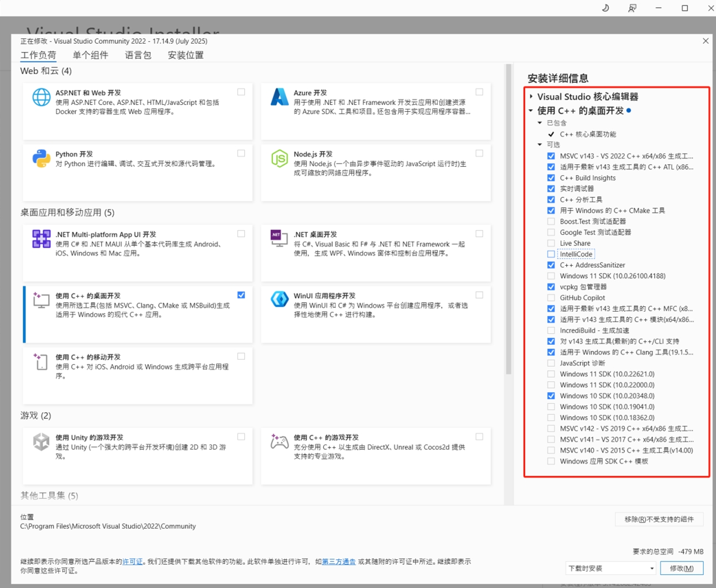The image size is (716, 588).
Task: Check Windows 11 SDK (10.0.22621.0)
Action: [x=551, y=374]
